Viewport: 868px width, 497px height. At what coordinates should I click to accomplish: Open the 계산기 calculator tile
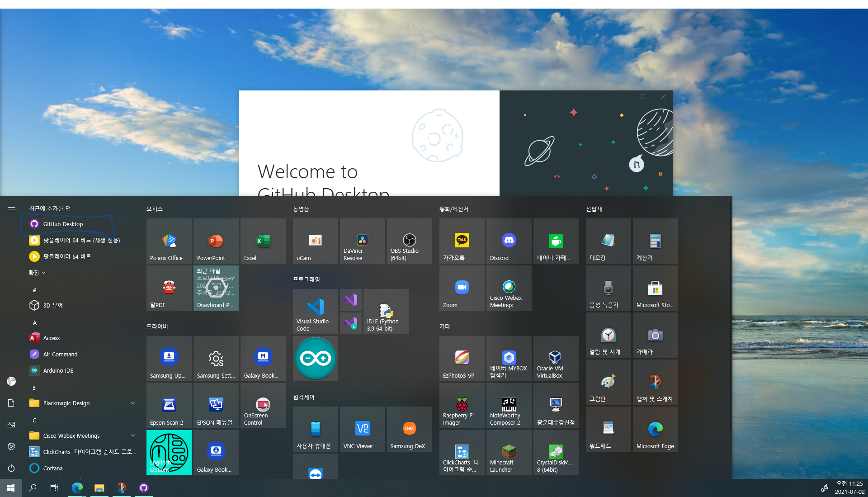click(656, 241)
